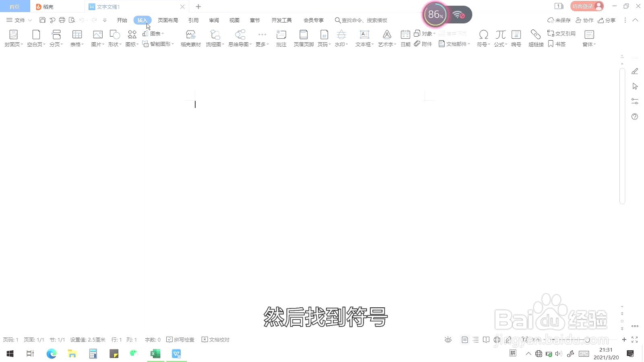The image size is (644, 362).
Task: Open the 窗体 forms tool
Action: tap(589, 38)
